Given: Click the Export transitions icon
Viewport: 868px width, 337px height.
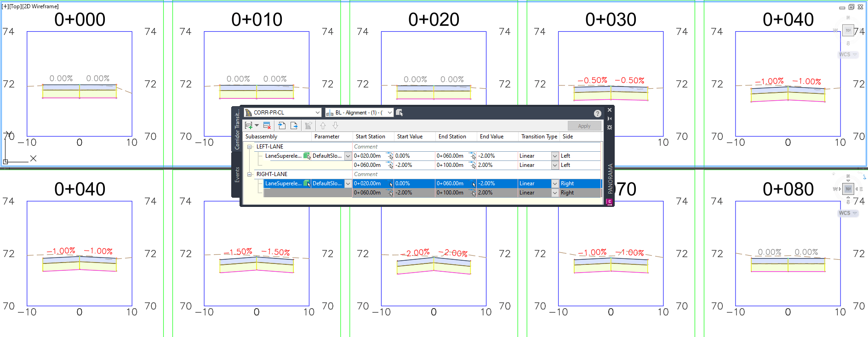Looking at the screenshot, I should click(294, 126).
